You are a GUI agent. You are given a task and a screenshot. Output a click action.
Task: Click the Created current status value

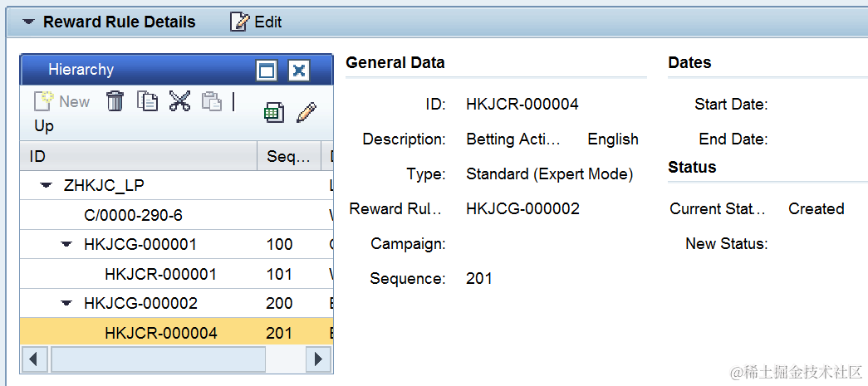(x=816, y=209)
